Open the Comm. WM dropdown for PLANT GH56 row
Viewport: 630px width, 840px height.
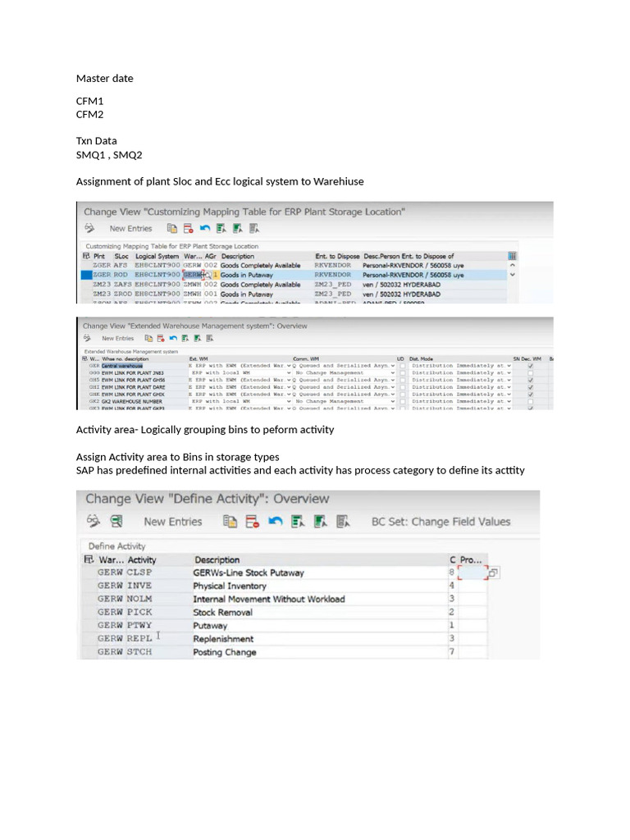[x=393, y=380]
